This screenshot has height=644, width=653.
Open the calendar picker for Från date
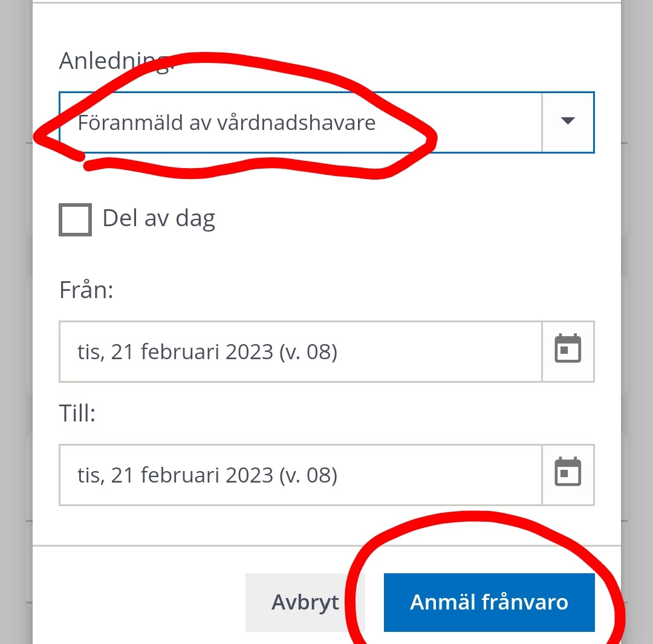click(568, 351)
